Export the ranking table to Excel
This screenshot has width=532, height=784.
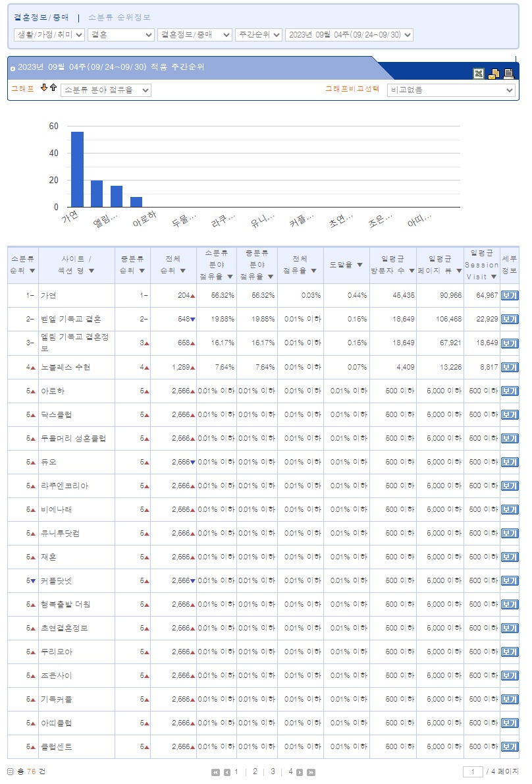tap(479, 74)
